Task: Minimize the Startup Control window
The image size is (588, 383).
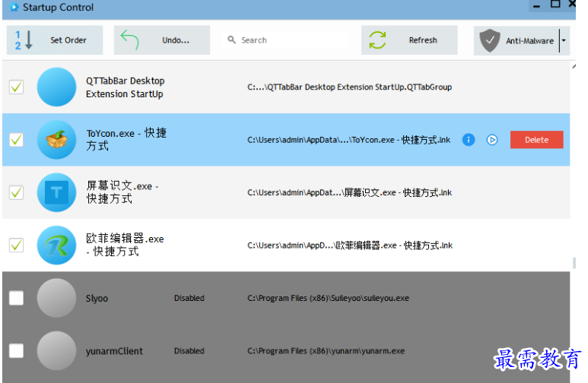Action: point(536,6)
